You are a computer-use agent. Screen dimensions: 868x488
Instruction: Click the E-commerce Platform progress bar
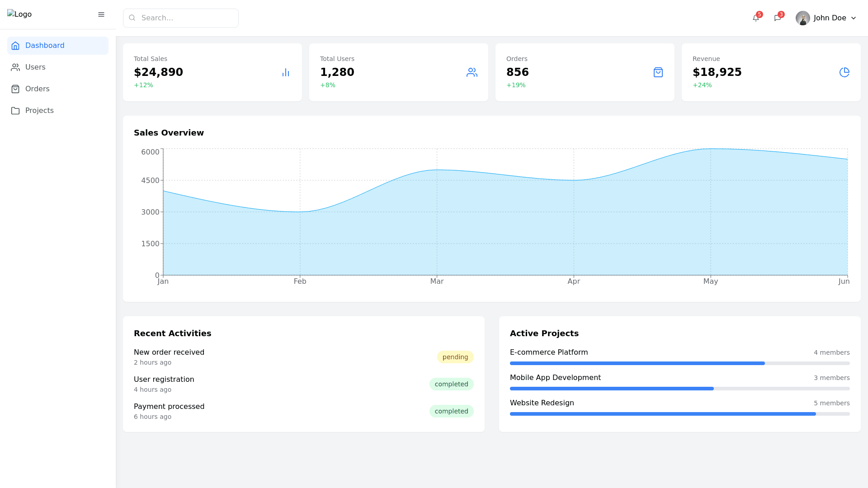coord(679,363)
